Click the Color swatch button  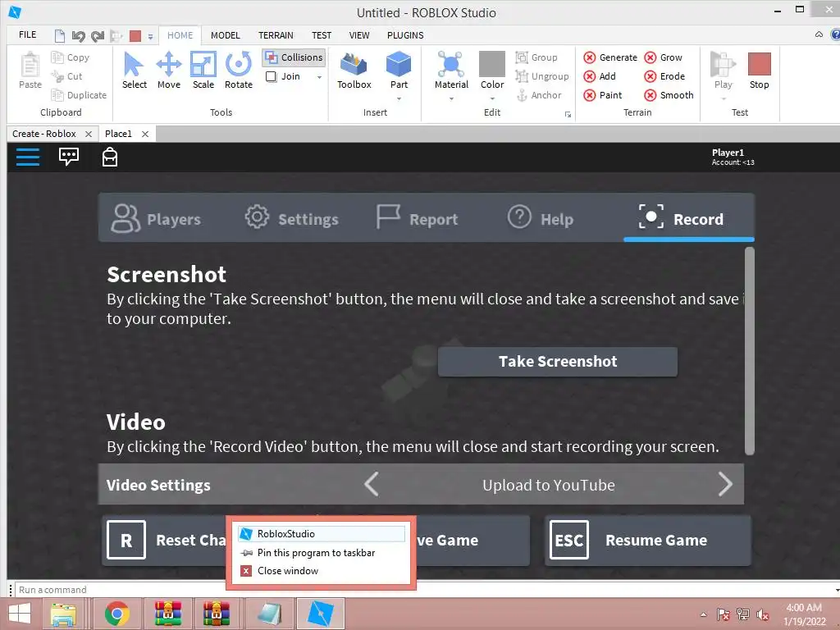click(492, 65)
